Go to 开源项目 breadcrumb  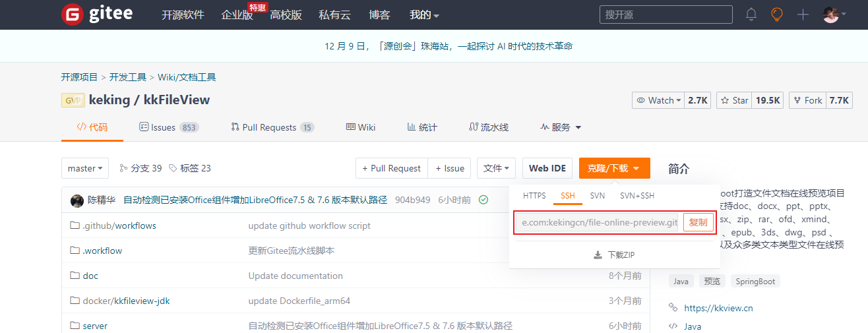click(79, 77)
